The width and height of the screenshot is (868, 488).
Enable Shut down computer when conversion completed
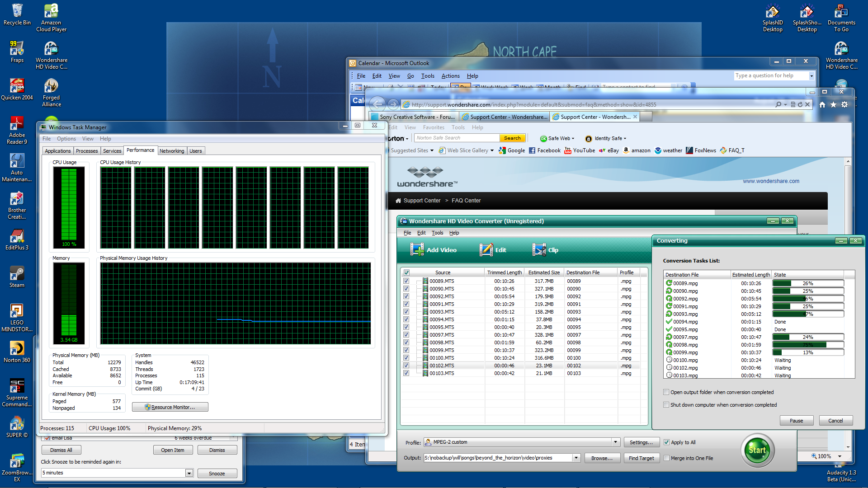(666, 405)
